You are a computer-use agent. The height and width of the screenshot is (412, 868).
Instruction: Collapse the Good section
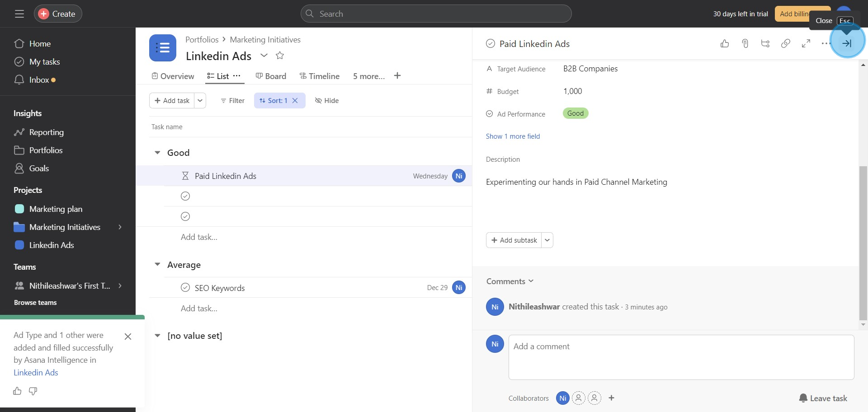[157, 153]
